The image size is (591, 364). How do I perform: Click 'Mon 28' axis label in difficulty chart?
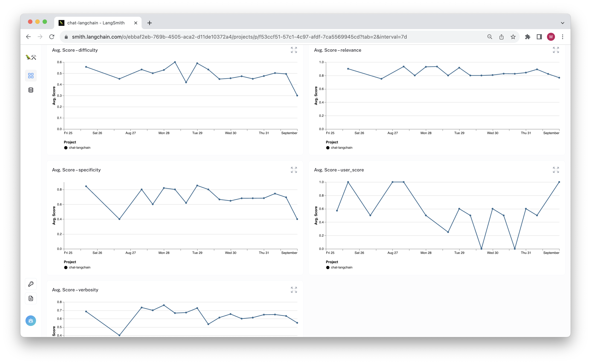coord(164,133)
